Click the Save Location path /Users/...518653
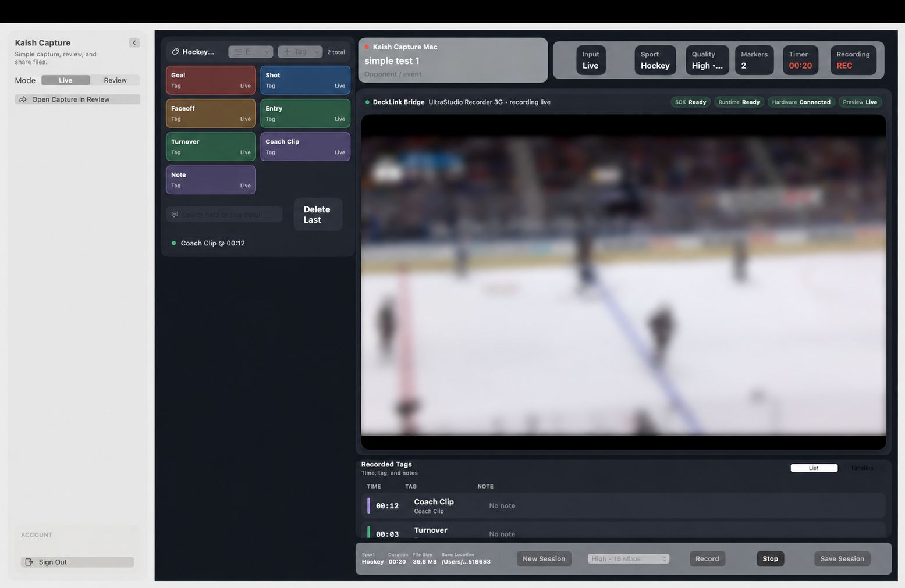 tap(466, 562)
